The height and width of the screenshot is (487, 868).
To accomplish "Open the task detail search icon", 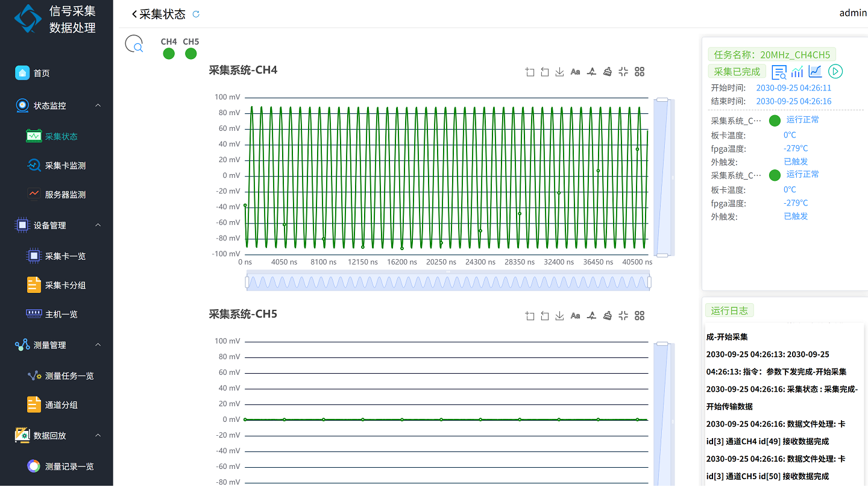I will click(x=779, y=72).
